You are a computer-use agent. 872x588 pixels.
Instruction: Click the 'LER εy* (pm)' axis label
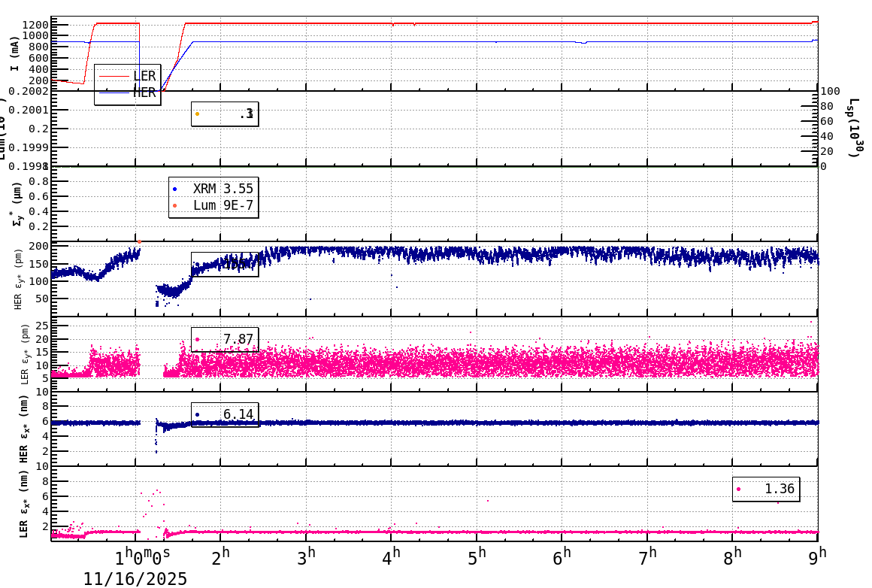(x=25, y=354)
